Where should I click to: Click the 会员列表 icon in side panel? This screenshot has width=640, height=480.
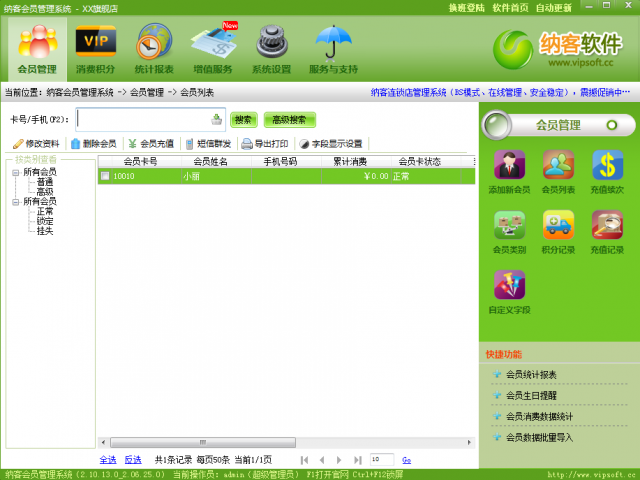pos(558,172)
